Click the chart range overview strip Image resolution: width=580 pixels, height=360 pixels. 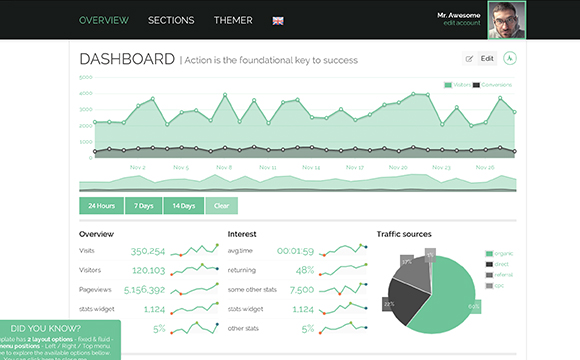[298, 183]
